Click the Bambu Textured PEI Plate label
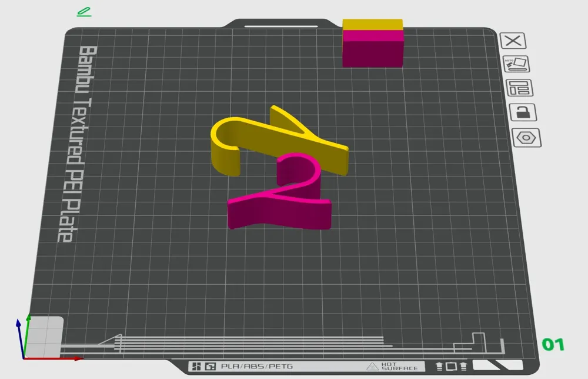 click(x=78, y=144)
